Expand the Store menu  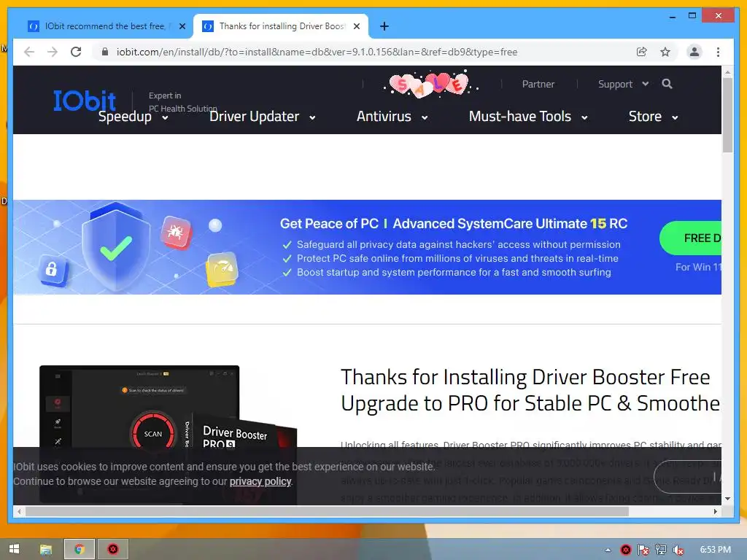[653, 117]
